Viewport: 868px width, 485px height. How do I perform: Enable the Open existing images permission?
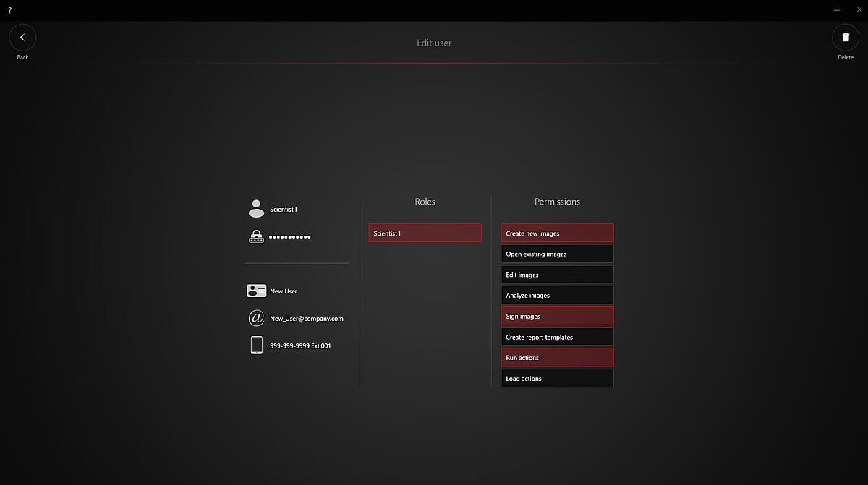[557, 254]
